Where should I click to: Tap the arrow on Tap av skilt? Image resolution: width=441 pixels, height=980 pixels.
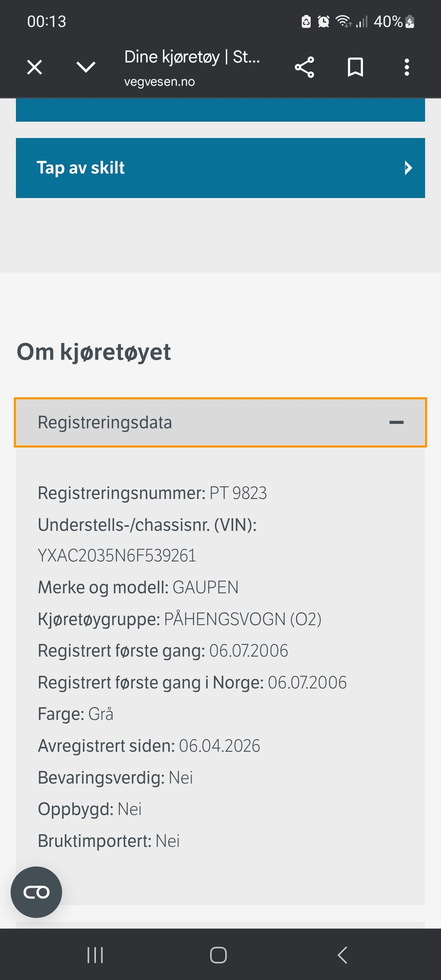click(408, 168)
